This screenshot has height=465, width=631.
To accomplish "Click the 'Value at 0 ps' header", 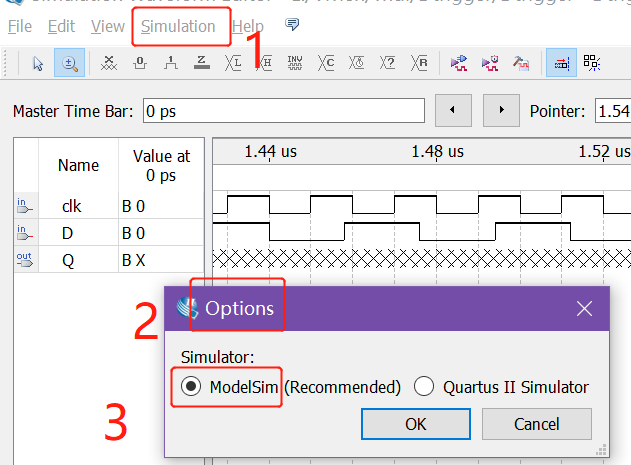I will (x=161, y=165).
